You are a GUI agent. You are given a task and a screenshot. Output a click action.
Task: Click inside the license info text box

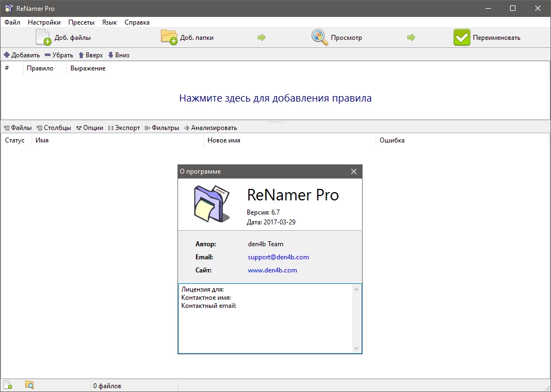tap(265, 319)
